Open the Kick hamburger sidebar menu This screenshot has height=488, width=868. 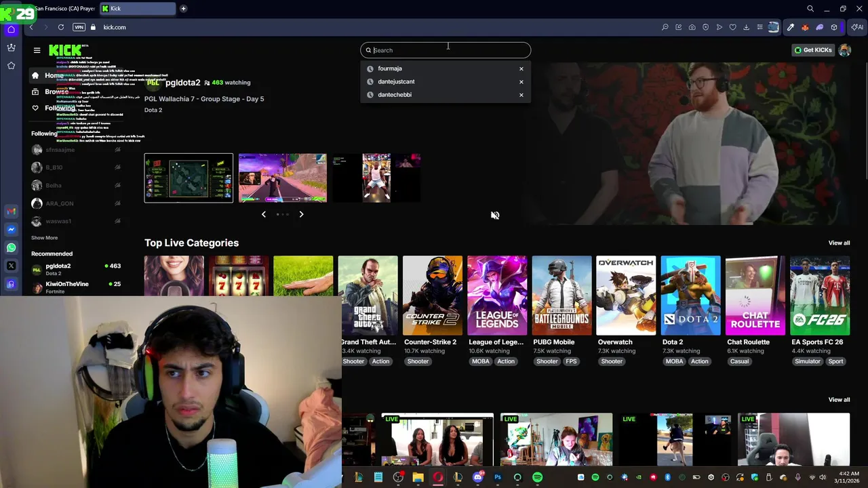tap(37, 50)
